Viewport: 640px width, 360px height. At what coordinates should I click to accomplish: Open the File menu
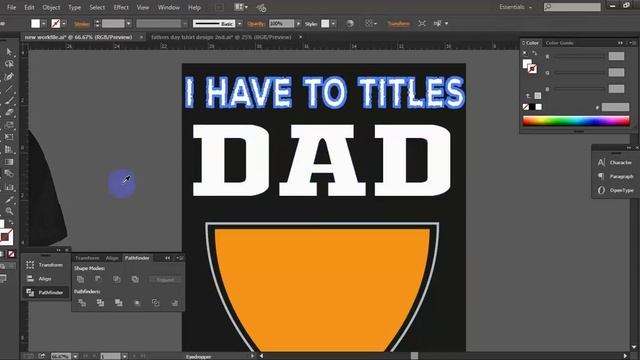point(11,7)
